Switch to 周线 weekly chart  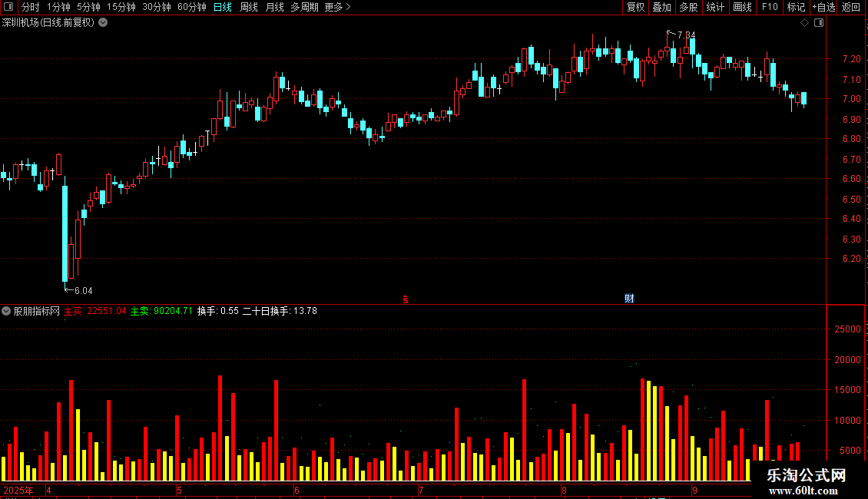point(249,7)
